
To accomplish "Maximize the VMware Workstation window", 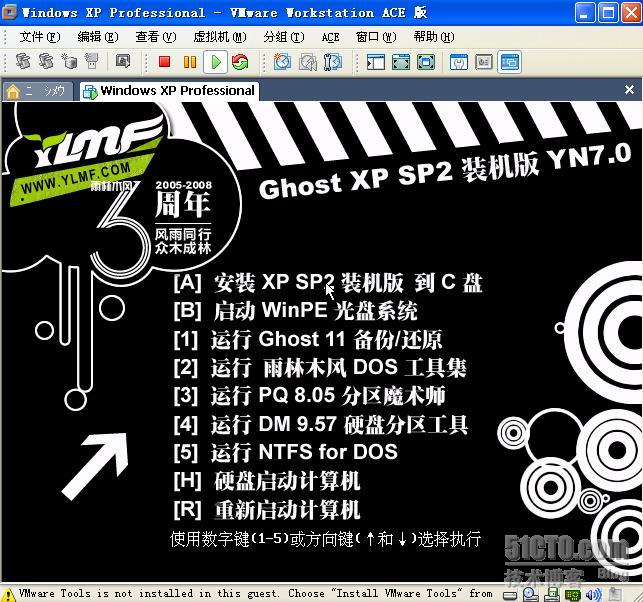I will 608,12.
